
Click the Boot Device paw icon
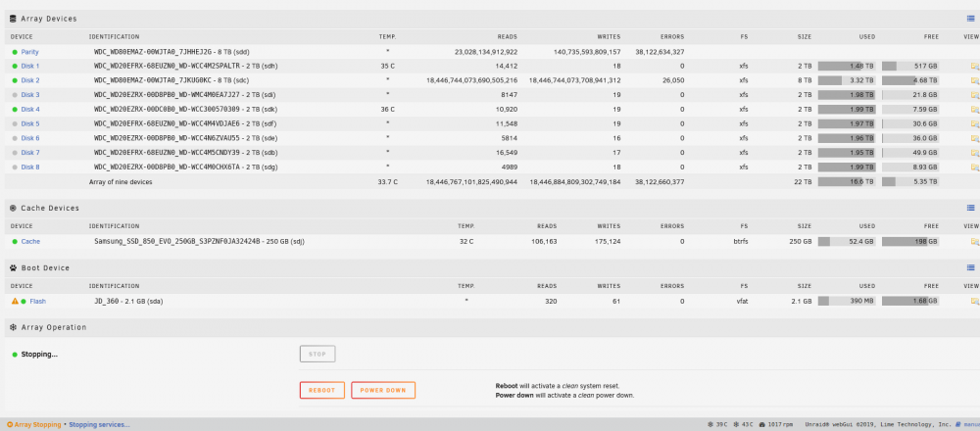pyautogui.click(x=14, y=268)
